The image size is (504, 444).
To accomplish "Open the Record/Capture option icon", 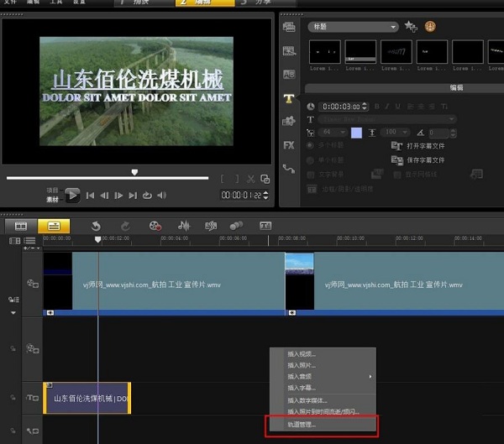I will 155,226.
